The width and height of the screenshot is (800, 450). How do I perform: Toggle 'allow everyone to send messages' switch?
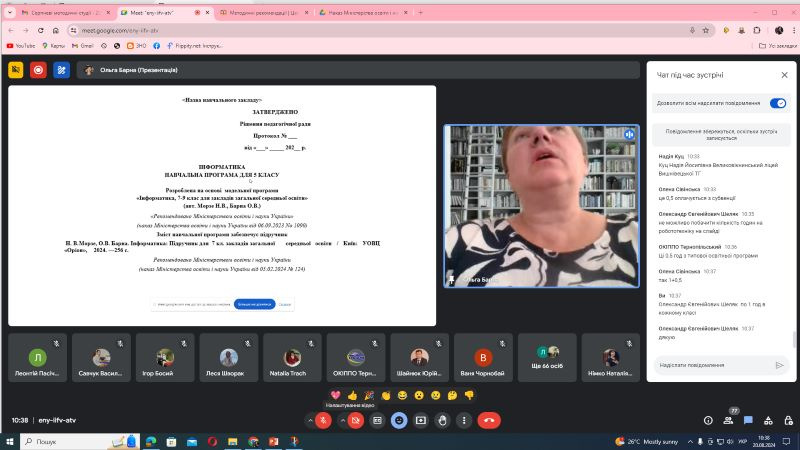click(778, 103)
